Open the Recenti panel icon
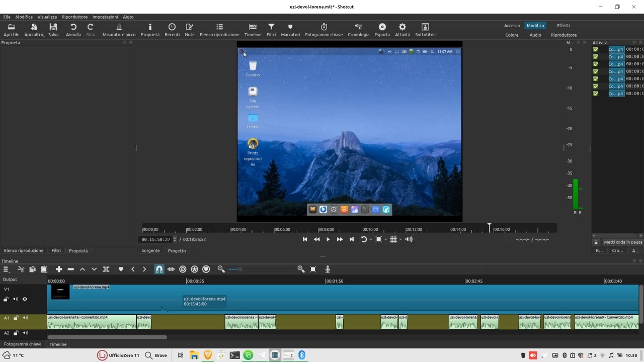This screenshot has height=362, width=644. pyautogui.click(x=172, y=30)
